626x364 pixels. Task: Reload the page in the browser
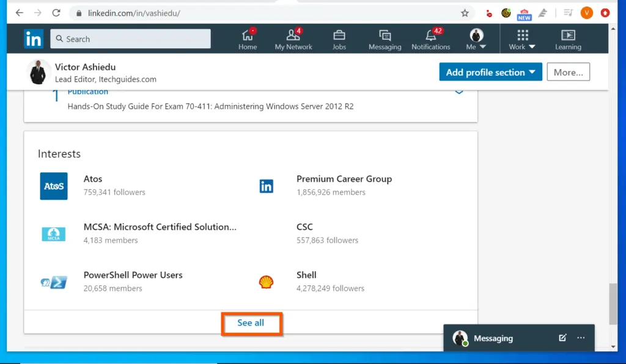[56, 13]
